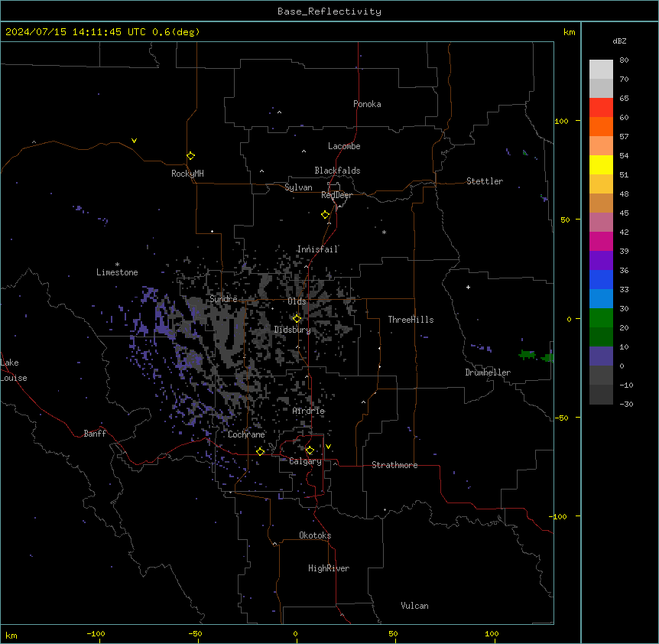Screen dimensions: 659x644
Task: Click the -100 tick label on the bottom axis
Action: [96, 633]
